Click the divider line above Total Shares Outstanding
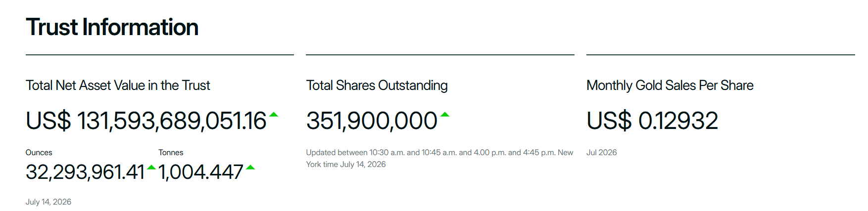 (x=440, y=54)
